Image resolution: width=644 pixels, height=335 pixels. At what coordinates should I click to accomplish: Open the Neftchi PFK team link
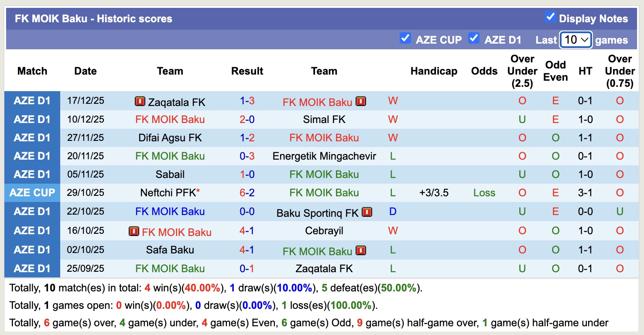tap(168, 192)
